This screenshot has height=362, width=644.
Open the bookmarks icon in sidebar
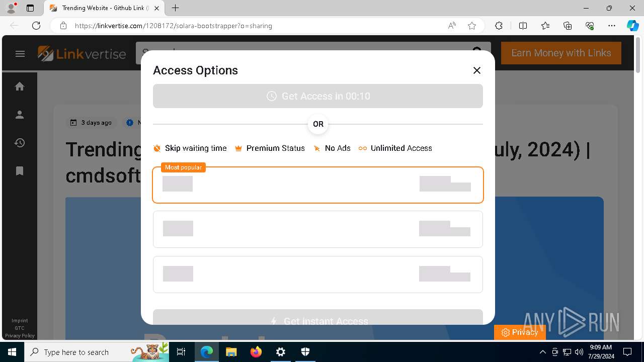pyautogui.click(x=20, y=171)
